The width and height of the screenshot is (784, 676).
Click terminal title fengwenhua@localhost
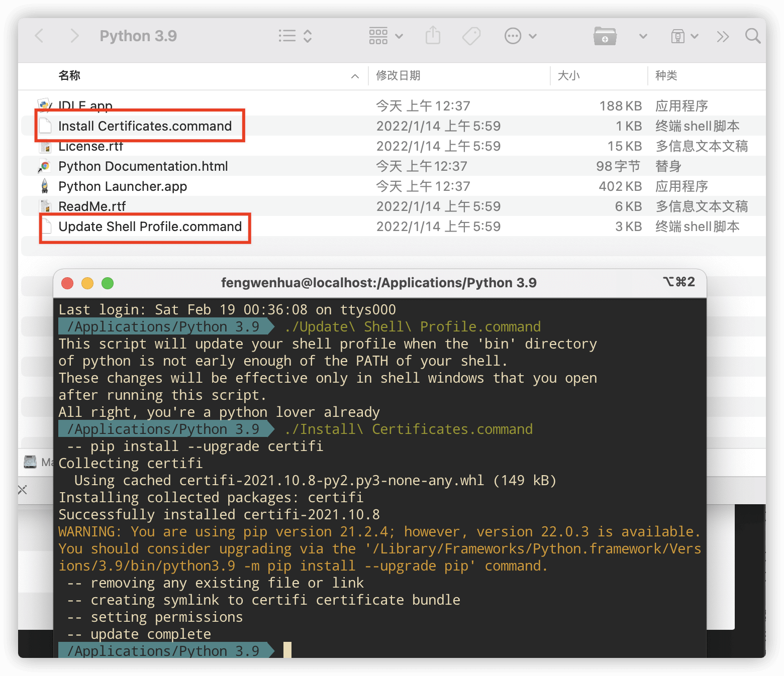point(379,283)
